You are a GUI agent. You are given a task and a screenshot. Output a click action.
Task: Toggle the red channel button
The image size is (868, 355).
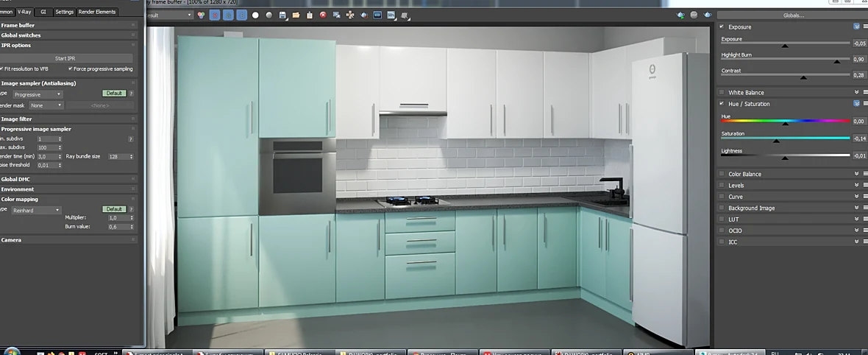(215, 15)
